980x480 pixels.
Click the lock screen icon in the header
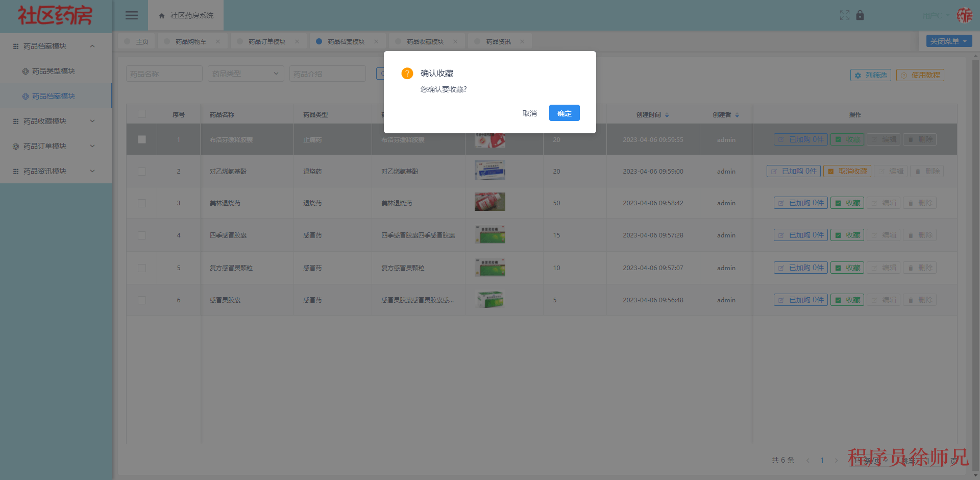tap(860, 15)
